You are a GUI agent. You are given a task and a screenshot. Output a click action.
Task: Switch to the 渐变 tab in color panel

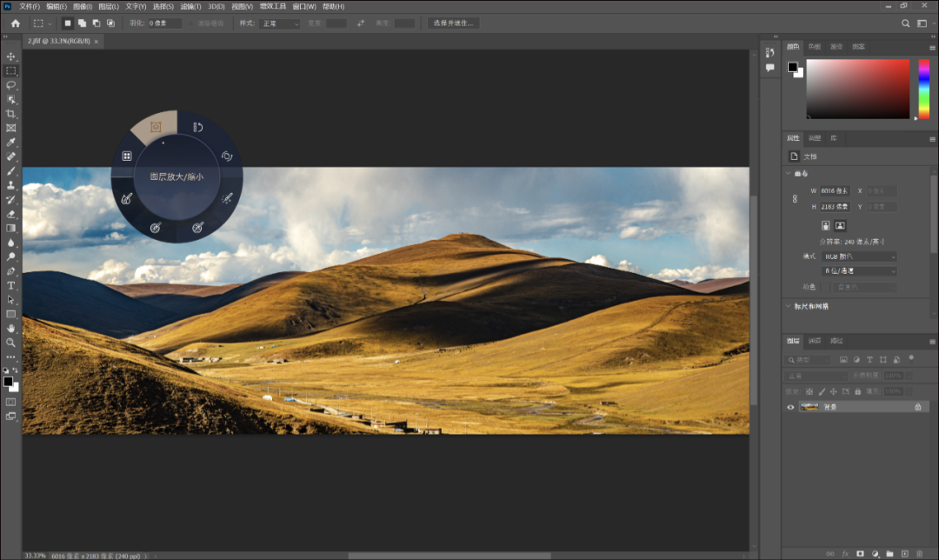tap(836, 46)
